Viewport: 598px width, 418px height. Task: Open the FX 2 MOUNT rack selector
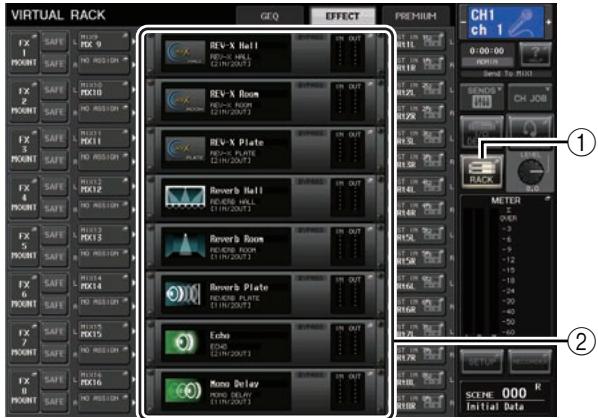pyautogui.click(x=24, y=101)
